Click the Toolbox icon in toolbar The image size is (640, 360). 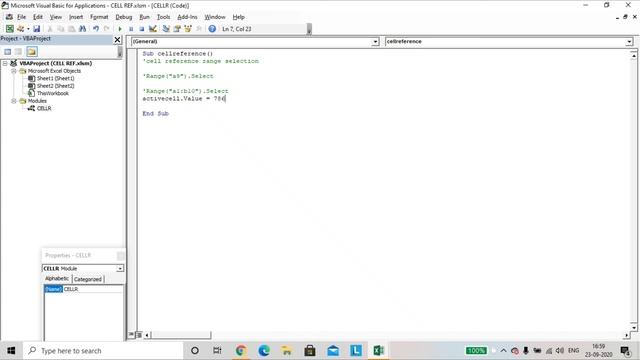click(199, 29)
